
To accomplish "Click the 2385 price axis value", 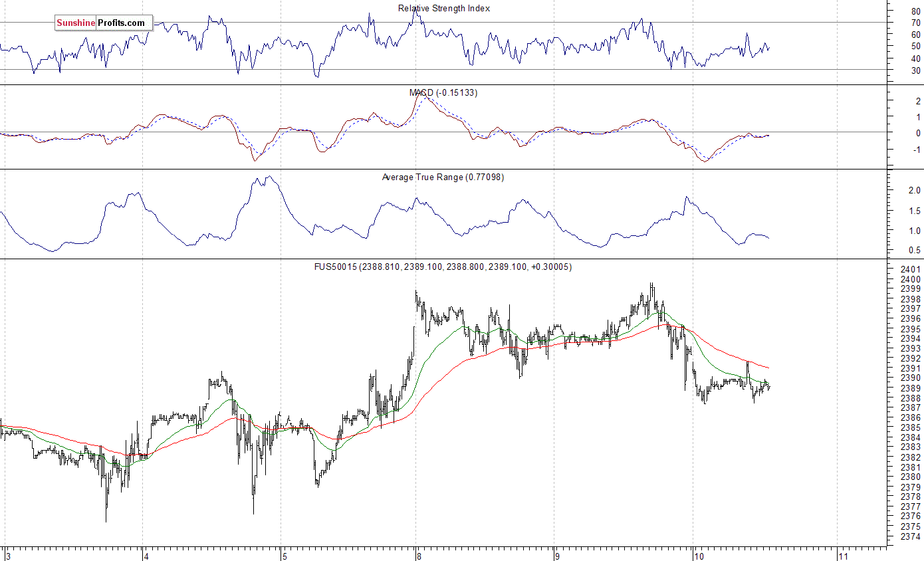I will point(911,427).
